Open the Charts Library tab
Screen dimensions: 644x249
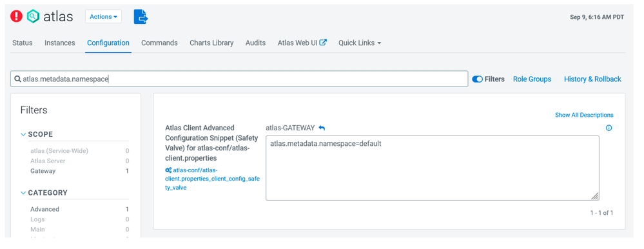point(211,43)
